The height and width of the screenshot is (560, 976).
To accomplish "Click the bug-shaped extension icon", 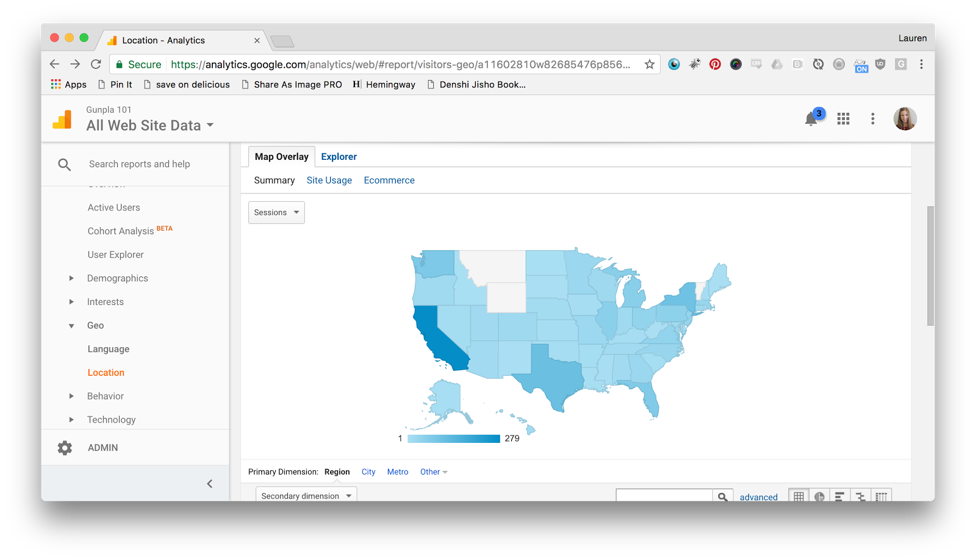I will click(x=695, y=64).
